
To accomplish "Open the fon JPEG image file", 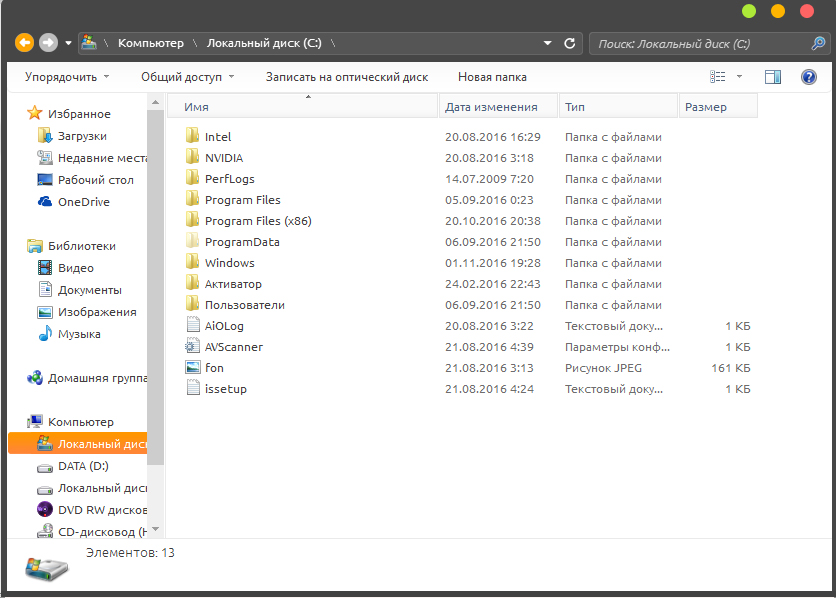I will pos(214,368).
